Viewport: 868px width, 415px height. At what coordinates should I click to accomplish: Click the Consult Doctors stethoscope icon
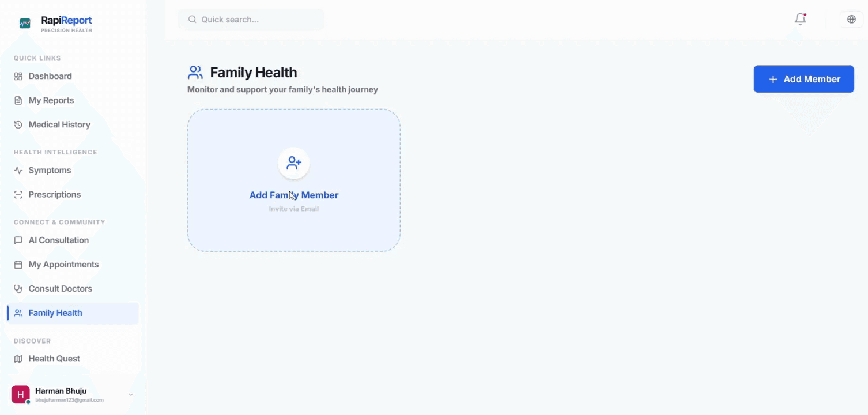[x=18, y=289]
